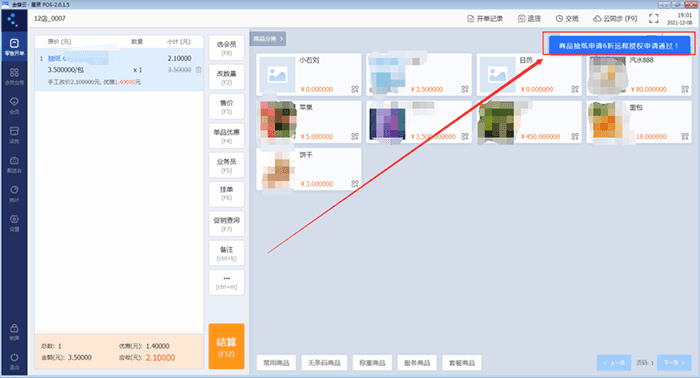
Task: Click the 售价 (F3) button
Action: click(226, 107)
